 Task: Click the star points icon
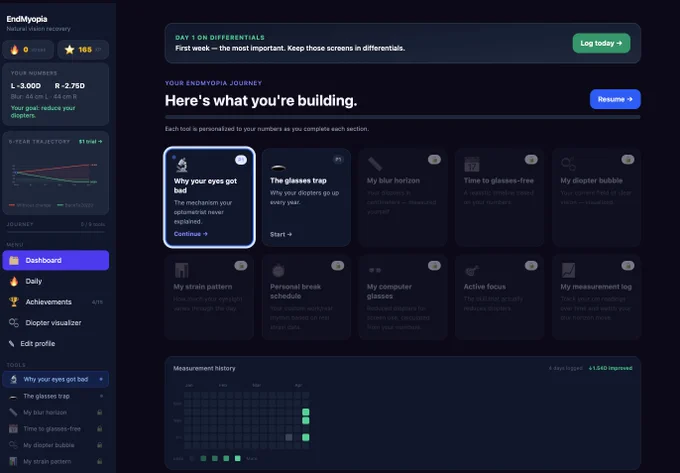pos(69,50)
